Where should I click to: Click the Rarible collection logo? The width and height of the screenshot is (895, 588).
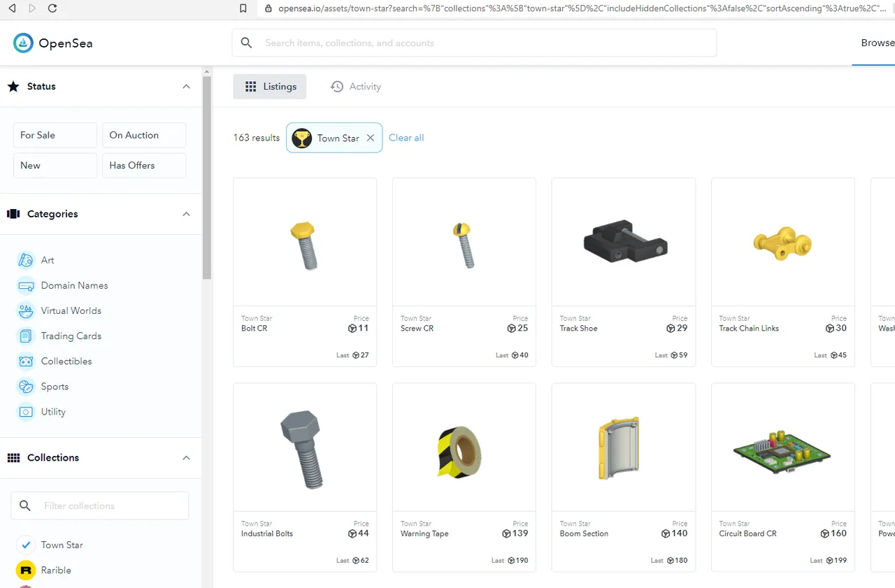[25, 571]
